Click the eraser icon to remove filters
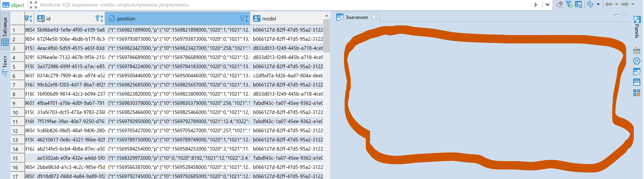 (x=560, y=5)
